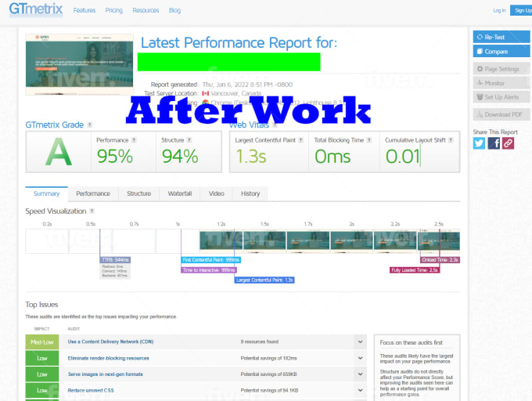
Task: Open the History tab
Action: 250,193
